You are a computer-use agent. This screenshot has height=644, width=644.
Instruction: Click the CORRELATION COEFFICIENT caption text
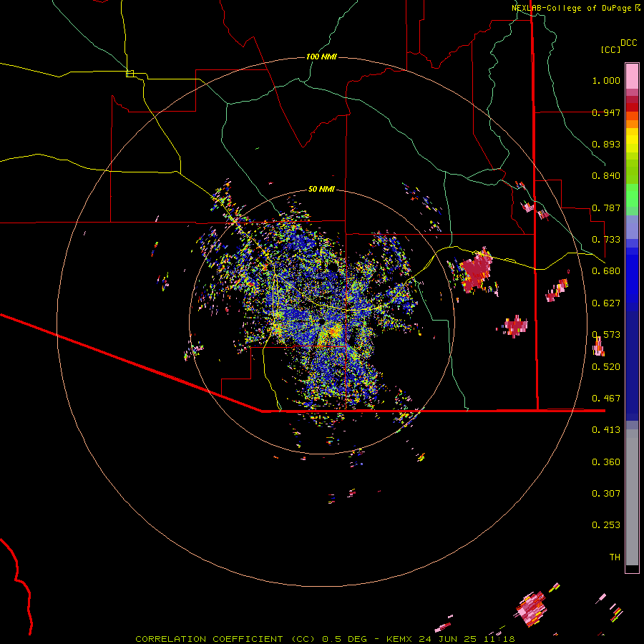209,639
